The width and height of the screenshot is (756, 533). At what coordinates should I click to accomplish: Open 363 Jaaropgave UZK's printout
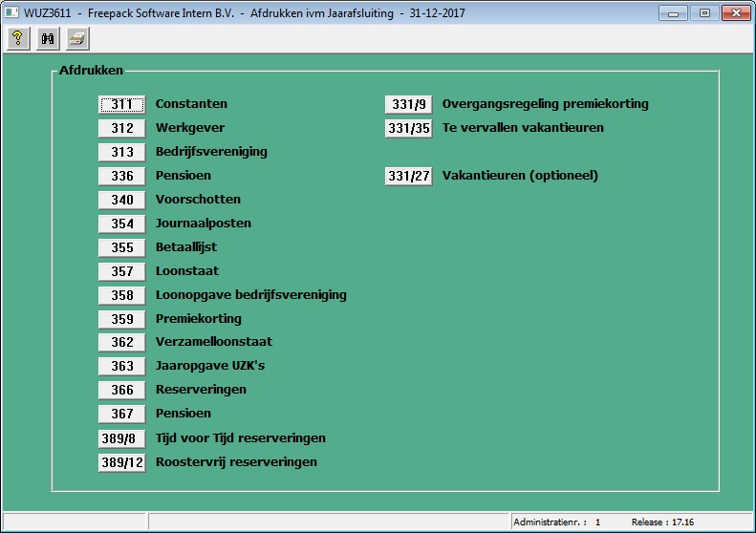point(121,366)
